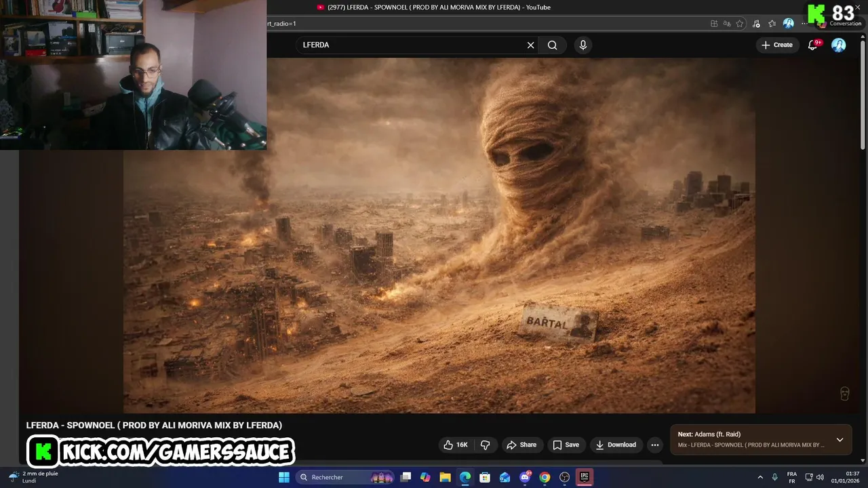Open Task View on the taskbar
868x488 pixels.
point(406,477)
